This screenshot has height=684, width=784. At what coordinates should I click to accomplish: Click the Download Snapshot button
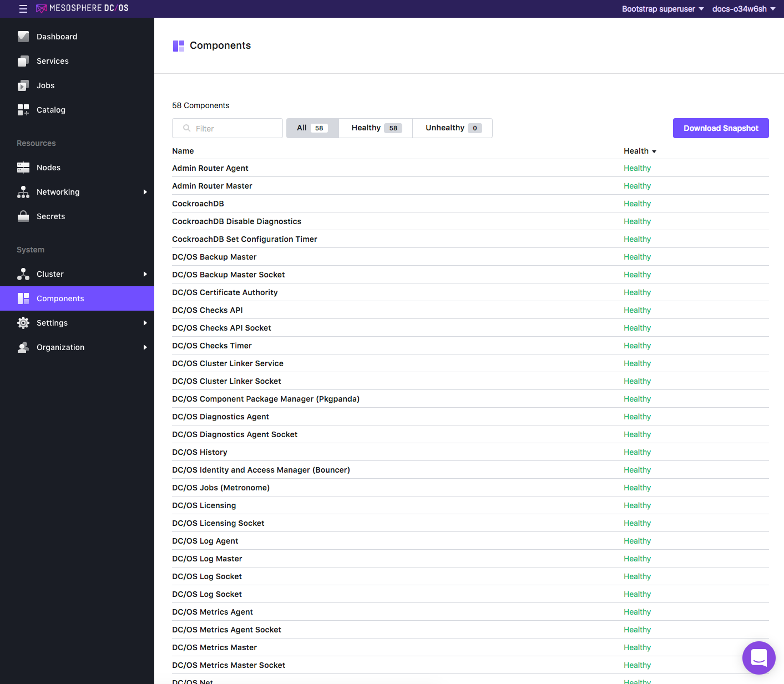coord(721,128)
